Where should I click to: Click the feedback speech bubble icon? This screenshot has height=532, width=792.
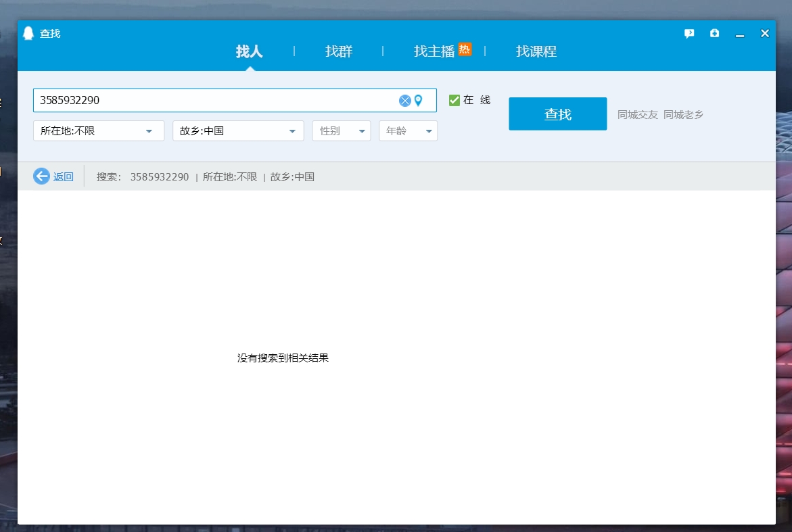pos(689,33)
